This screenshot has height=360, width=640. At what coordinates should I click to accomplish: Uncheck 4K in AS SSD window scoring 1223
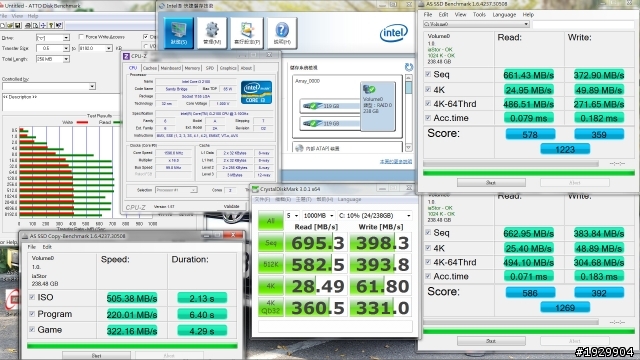coord(428,89)
